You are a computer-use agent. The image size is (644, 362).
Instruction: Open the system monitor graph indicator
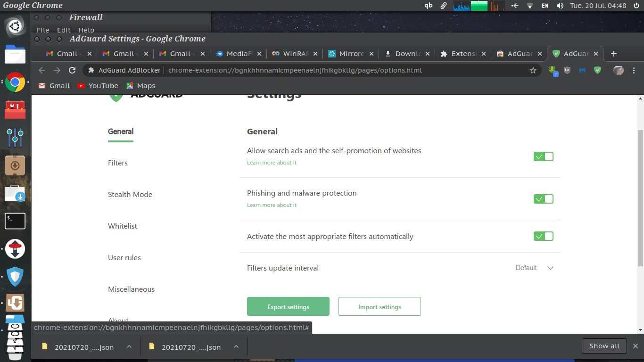[479, 6]
